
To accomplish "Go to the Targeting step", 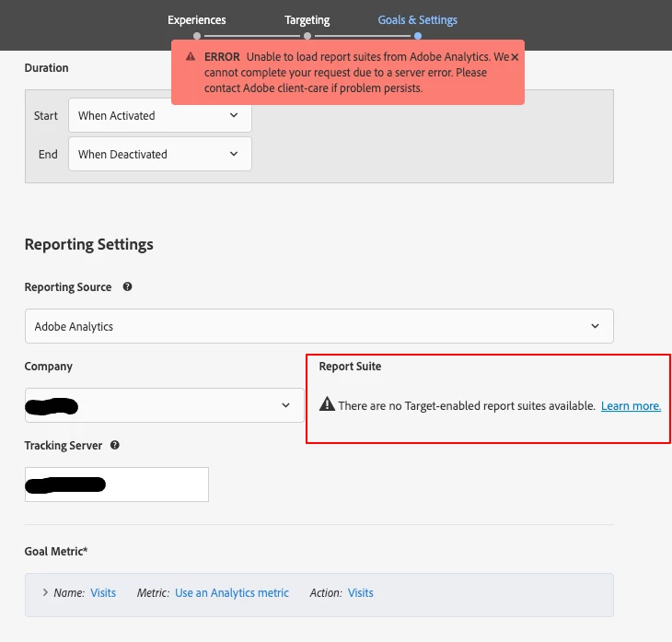I will (307, 20).
